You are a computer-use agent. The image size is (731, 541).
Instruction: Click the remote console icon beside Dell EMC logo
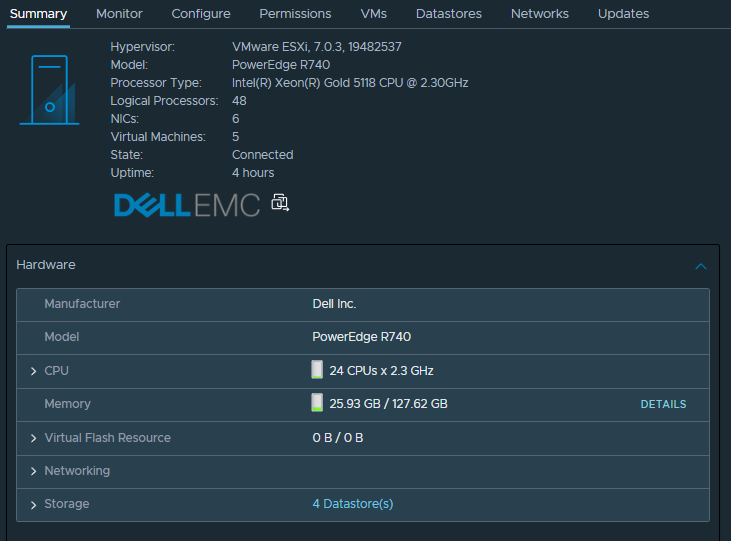pyautogui.click(x=280, y=203)
